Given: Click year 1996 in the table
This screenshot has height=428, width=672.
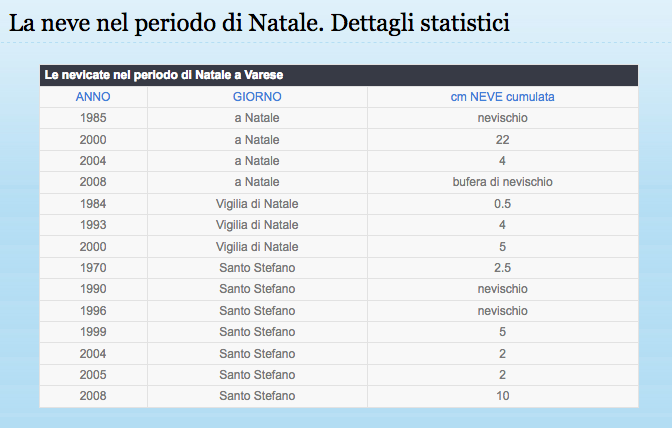Looking at the screenshot, I should (93, 311).
